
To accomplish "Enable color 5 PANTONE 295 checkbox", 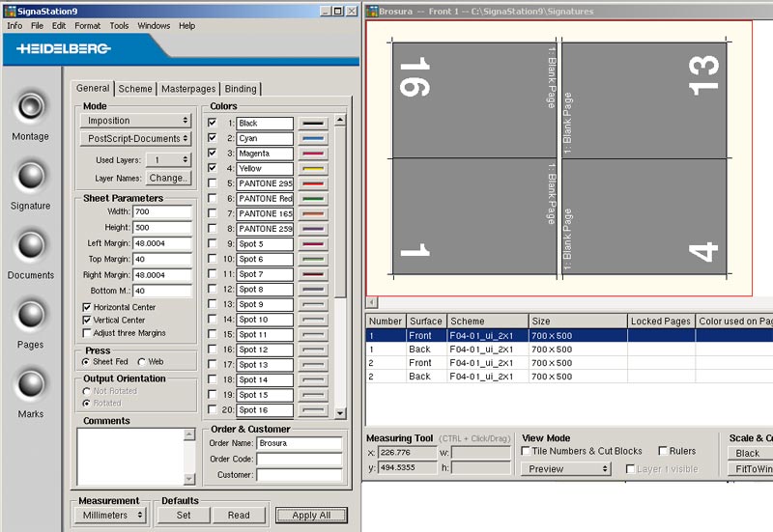I will pos(213,183).
